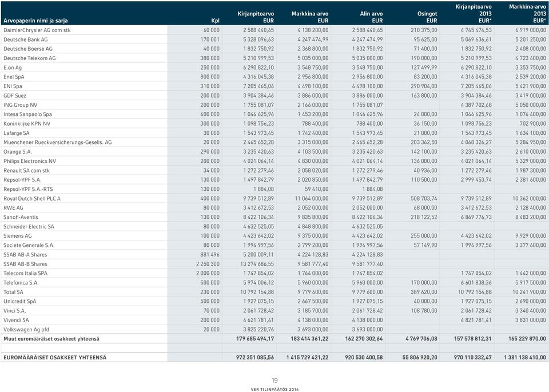The height and width of the screenshot is (392, 549).
Task: Click the dividend value 389 620,00
Action: click(424, 292)
